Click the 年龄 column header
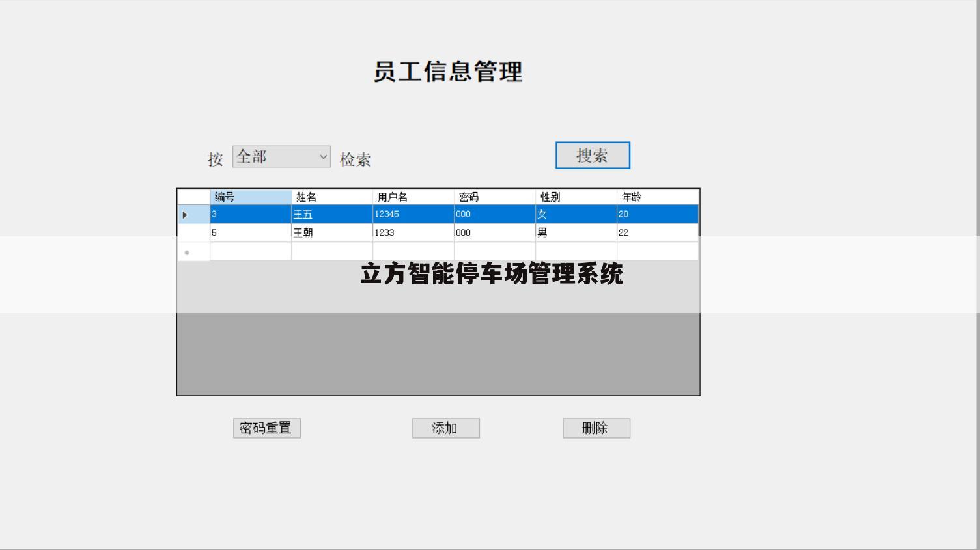This screenshot has width=980, height=550. tap(658, 197)
